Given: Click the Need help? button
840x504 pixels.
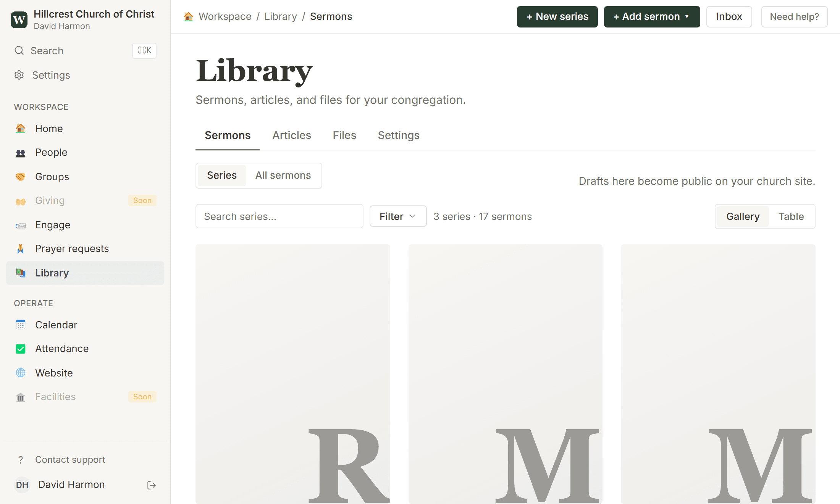Looking at the screenshot, I should click(x=794, y=16).
